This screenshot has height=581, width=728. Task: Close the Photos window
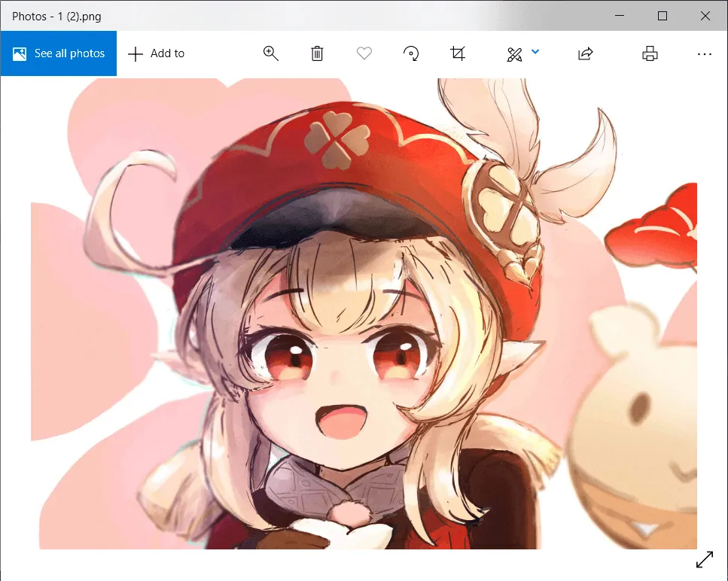tap(705, 16)
